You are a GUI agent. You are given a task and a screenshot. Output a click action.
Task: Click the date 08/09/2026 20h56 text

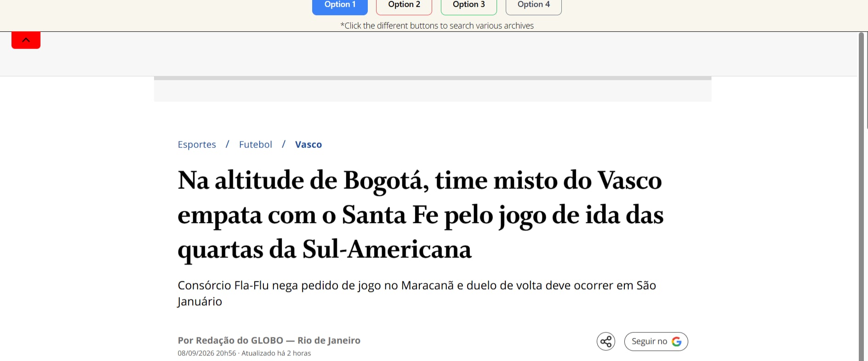point(207,353)
